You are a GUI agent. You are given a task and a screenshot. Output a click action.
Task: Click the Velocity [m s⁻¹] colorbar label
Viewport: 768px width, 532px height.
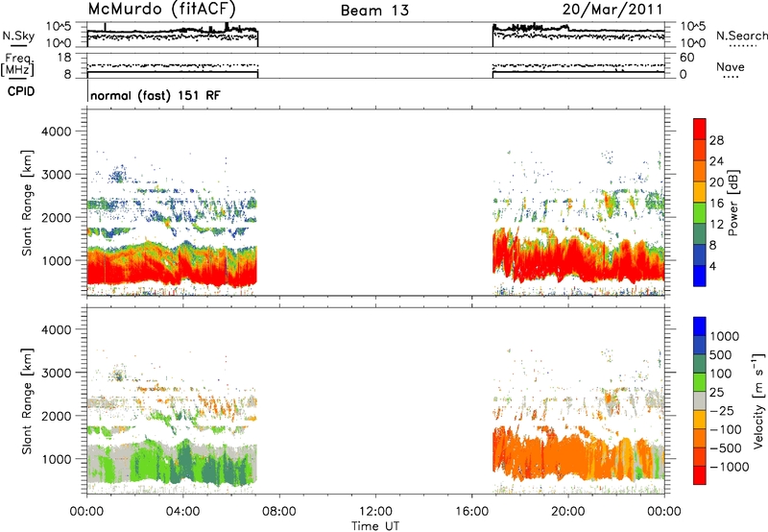click(758, 400)
